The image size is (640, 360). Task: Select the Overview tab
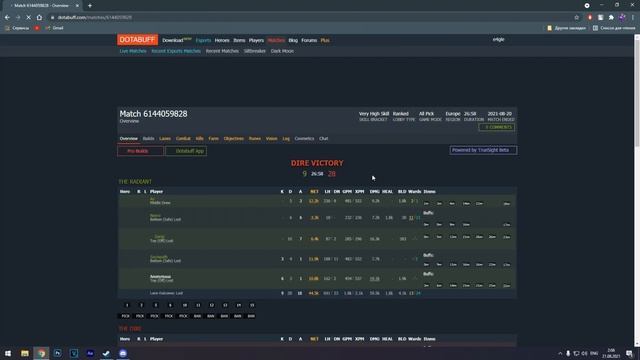pyautogui.click(x=129, y=139)
